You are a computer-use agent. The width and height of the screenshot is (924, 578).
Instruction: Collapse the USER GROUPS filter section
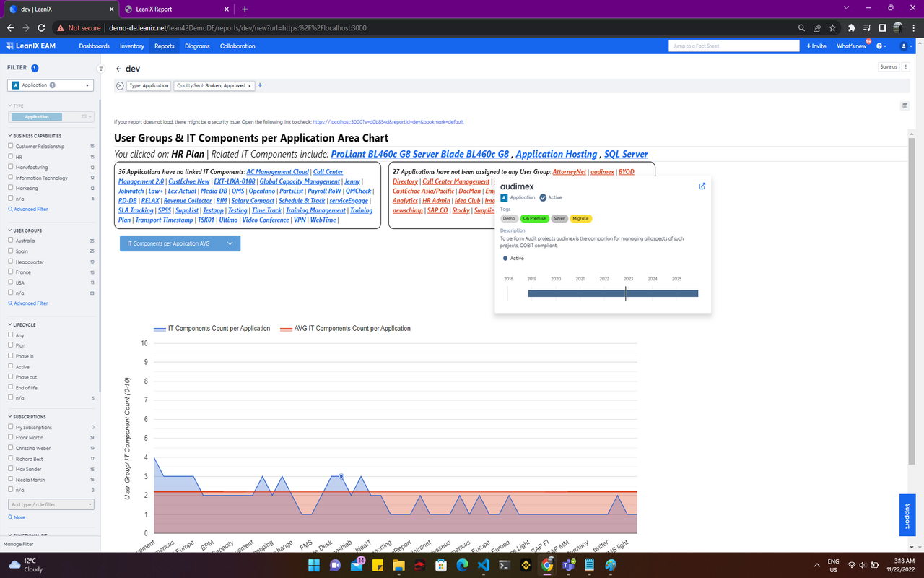coord(25,230)
